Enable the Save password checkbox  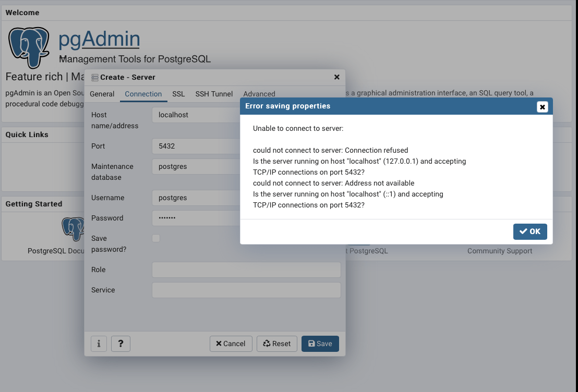point(155,238)
